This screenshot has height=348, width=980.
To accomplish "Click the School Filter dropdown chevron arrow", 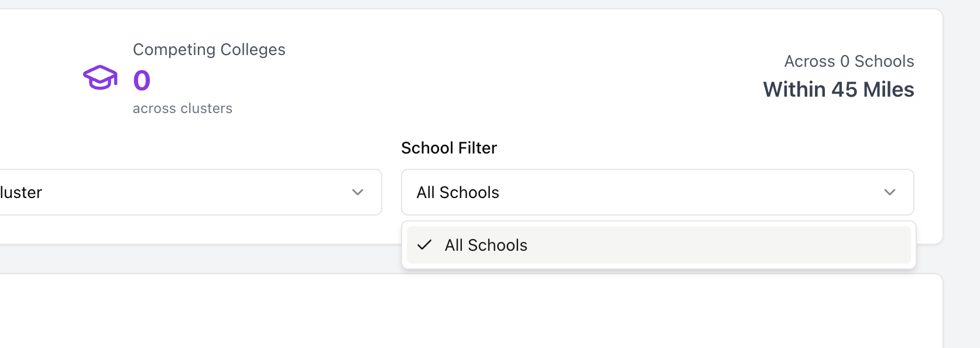I will (x=889, y=192).
